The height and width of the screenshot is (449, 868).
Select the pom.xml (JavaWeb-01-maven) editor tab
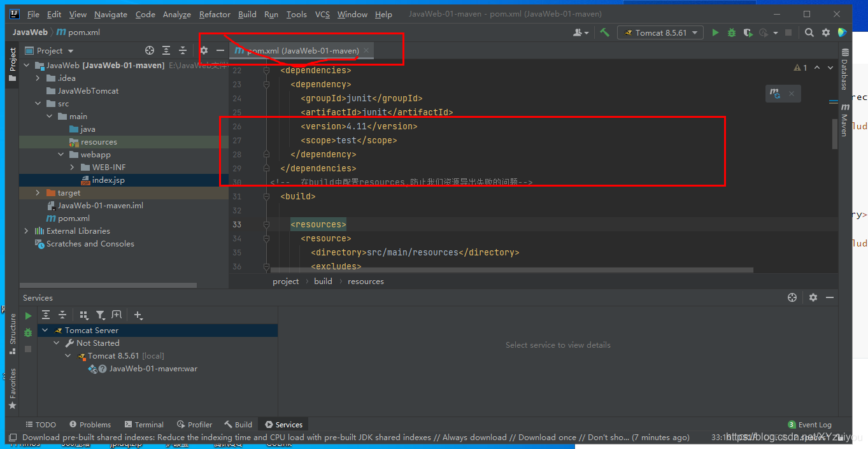tap(301, 50)
